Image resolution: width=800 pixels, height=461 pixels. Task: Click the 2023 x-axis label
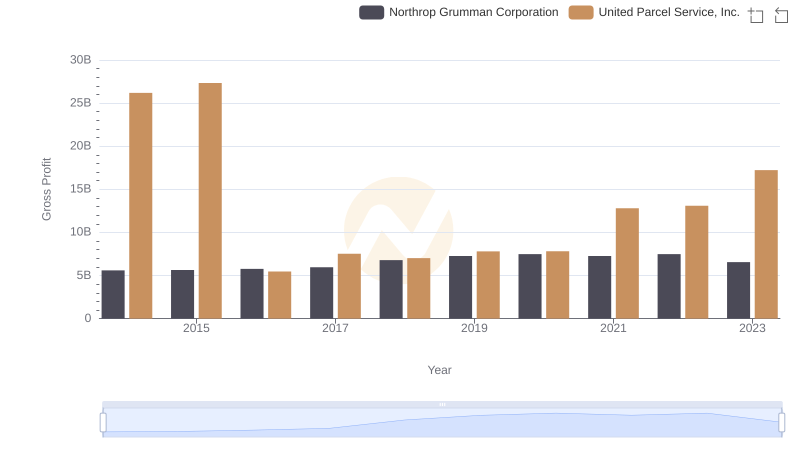752,328
